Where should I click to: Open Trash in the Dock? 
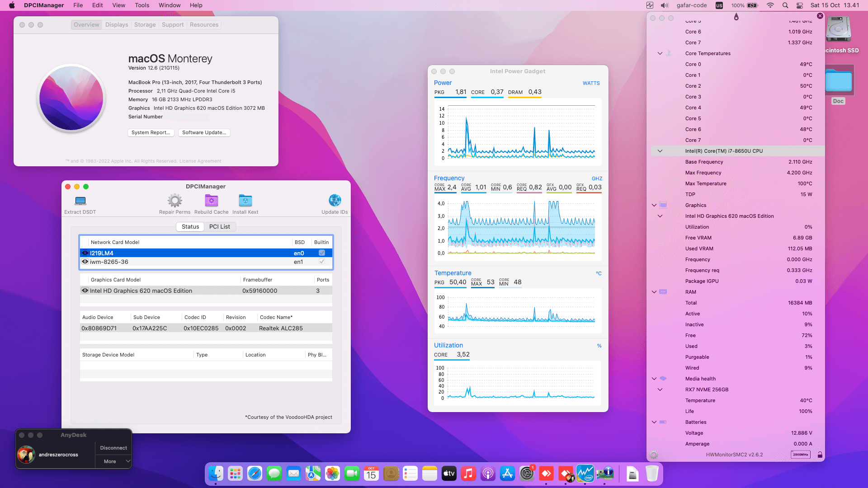click(652, 474)
